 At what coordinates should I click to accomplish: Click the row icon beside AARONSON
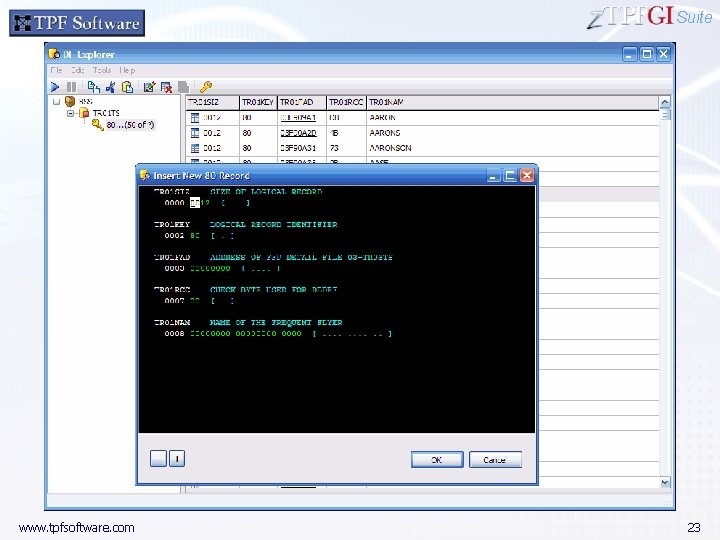[195, 148]
